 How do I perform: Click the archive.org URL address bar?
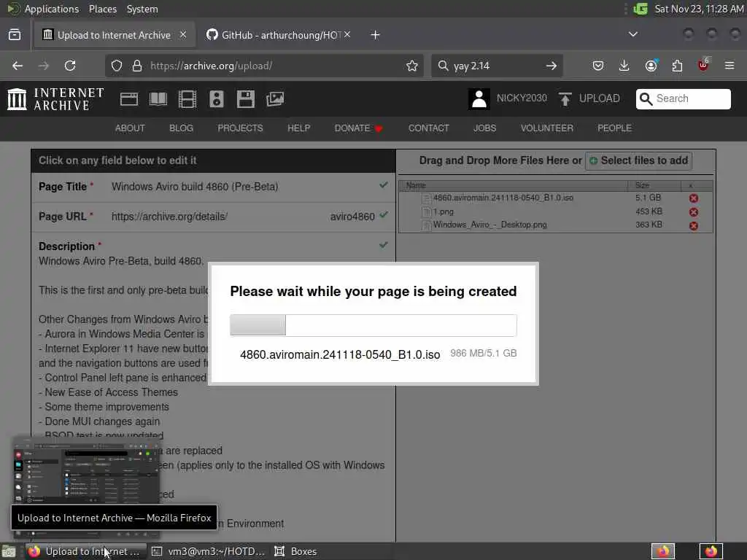pyautogui.click(x=264, y=66)
